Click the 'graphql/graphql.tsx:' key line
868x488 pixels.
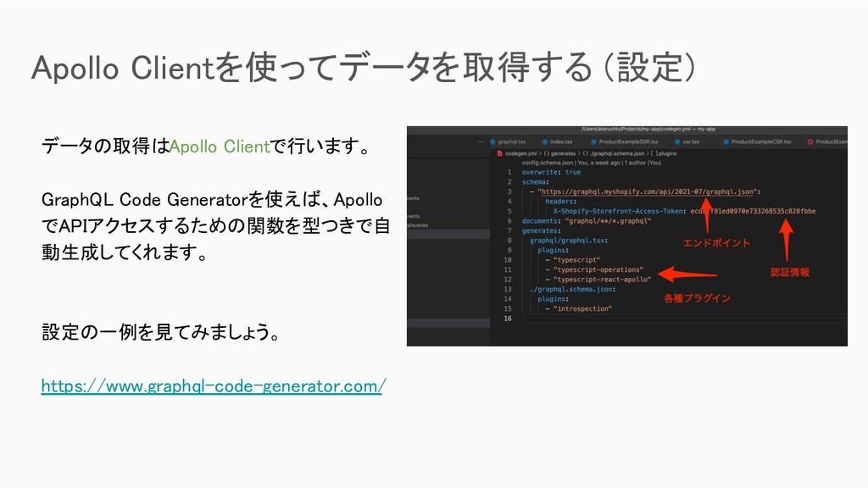pyautogui.click(x=569, y=240)
